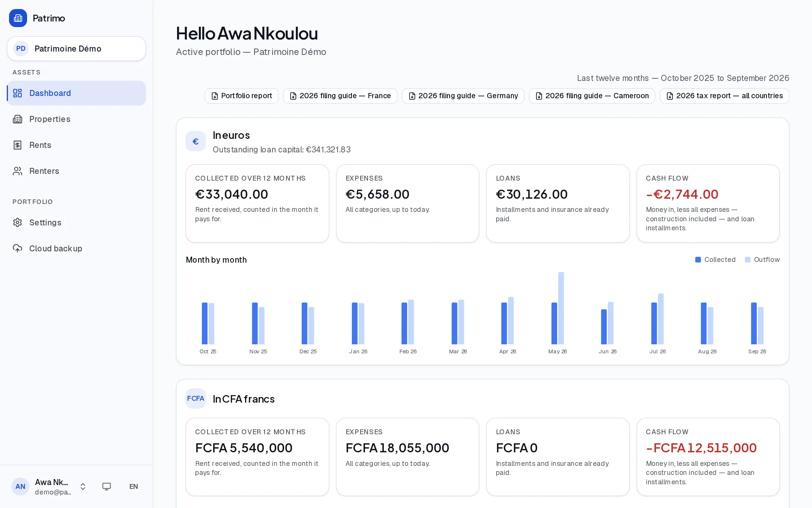The width and height of the screenshot is (812, 508).
Task: Click the Cloud backup upload icon
Action: (17, 248)
